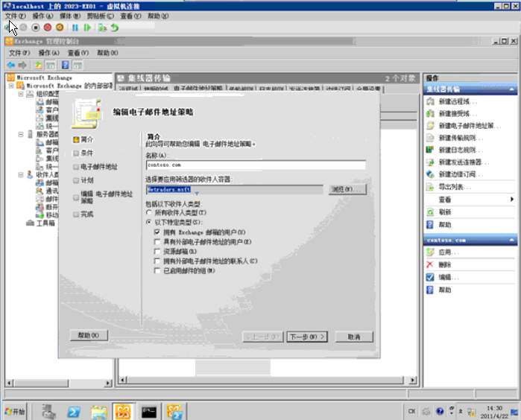Open the Exchange console's 操作 menu
Viewport: 521px width, 420px height.
[x=49, y=53]
